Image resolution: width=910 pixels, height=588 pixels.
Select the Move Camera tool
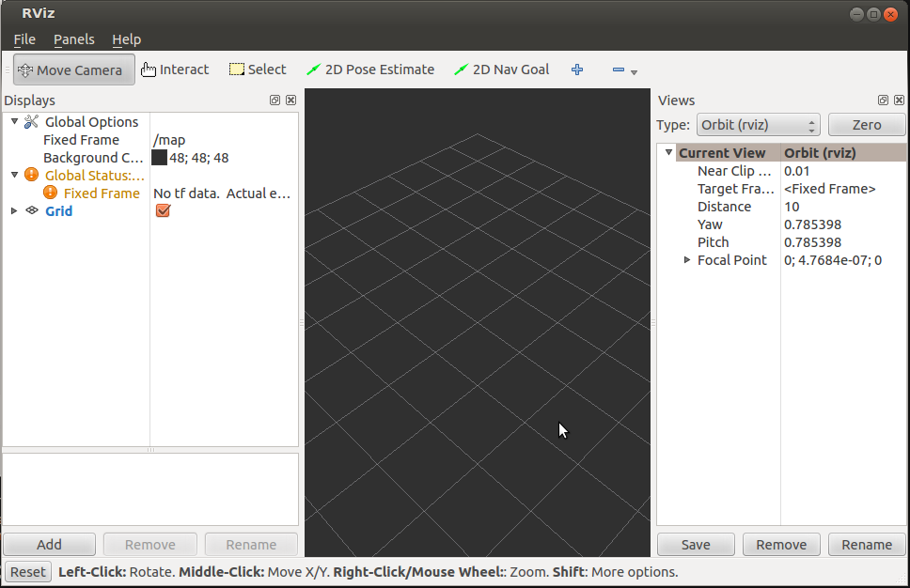71,70
